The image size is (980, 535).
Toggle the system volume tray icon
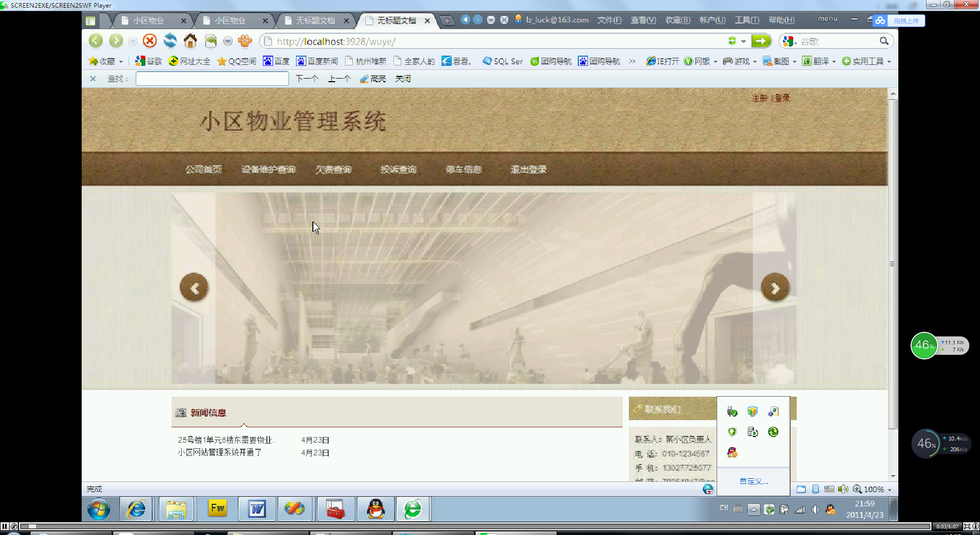coord(815,509)
